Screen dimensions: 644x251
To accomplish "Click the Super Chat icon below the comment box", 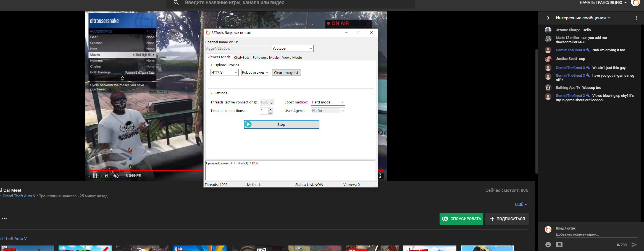I will 559,245.
